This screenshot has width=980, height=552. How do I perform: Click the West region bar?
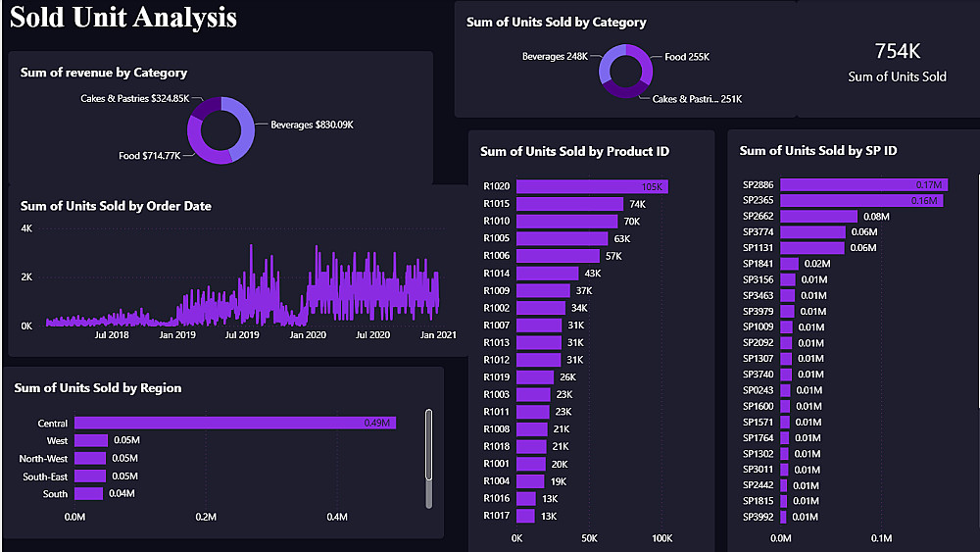tap(91, 441)
